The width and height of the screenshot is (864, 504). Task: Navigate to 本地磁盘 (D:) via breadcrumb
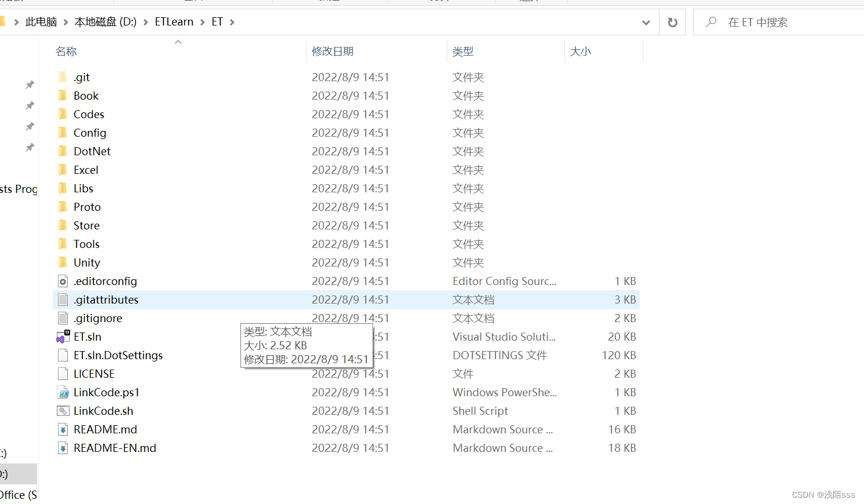tap(106, 21)
